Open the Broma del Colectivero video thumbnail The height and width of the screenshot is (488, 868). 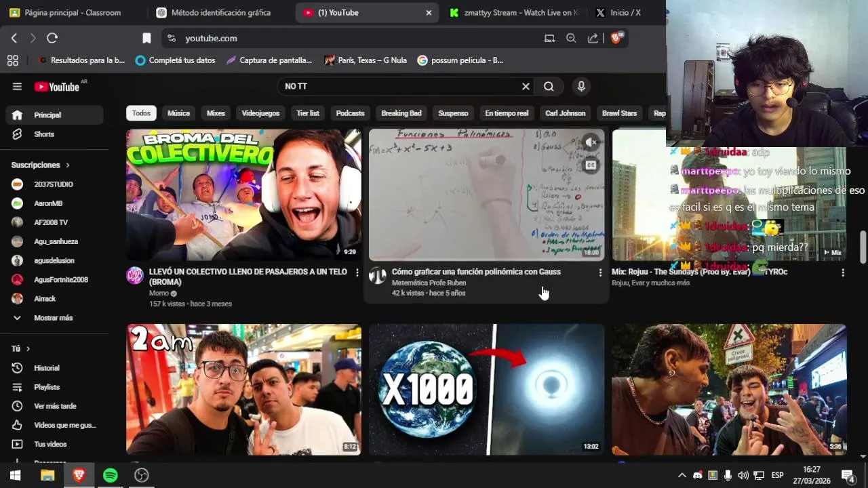(x=243, y=195)
